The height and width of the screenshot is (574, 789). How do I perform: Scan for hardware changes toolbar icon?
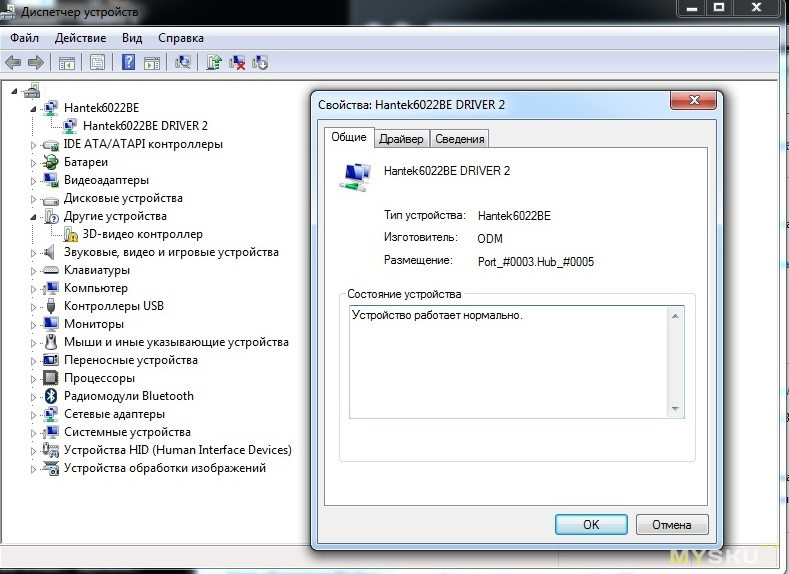click(183, 62)
